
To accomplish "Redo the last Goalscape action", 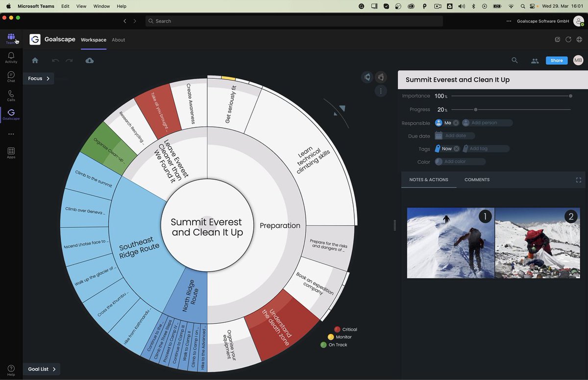I will pos(69,60).
